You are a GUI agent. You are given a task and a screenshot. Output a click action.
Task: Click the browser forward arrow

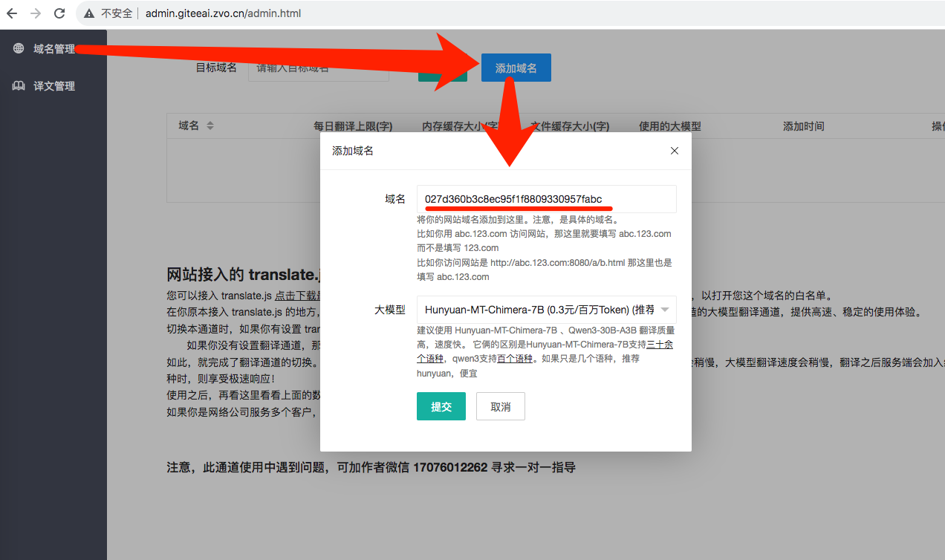(x=36, y=13)
